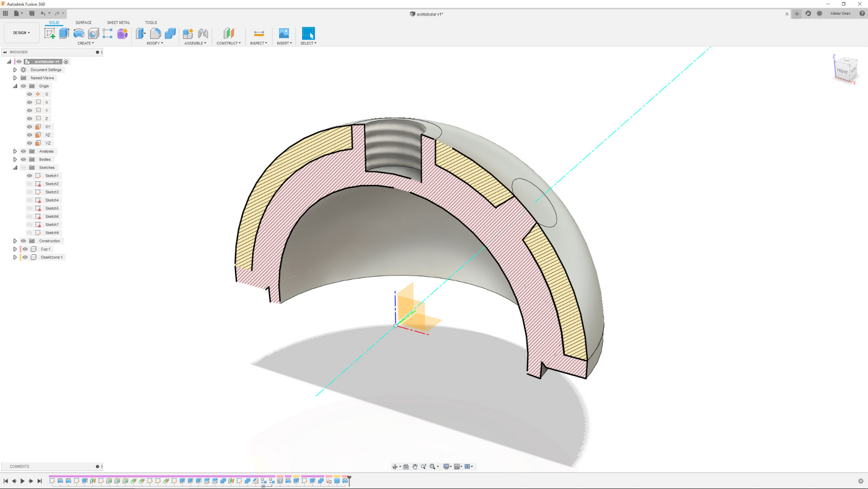Hide the Cup:1 component

pos(25,249)
